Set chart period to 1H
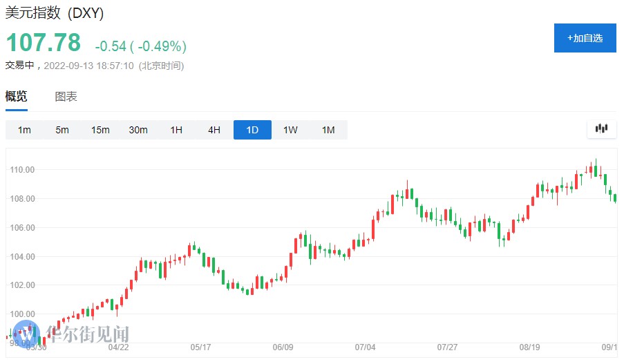 (176, 130)
